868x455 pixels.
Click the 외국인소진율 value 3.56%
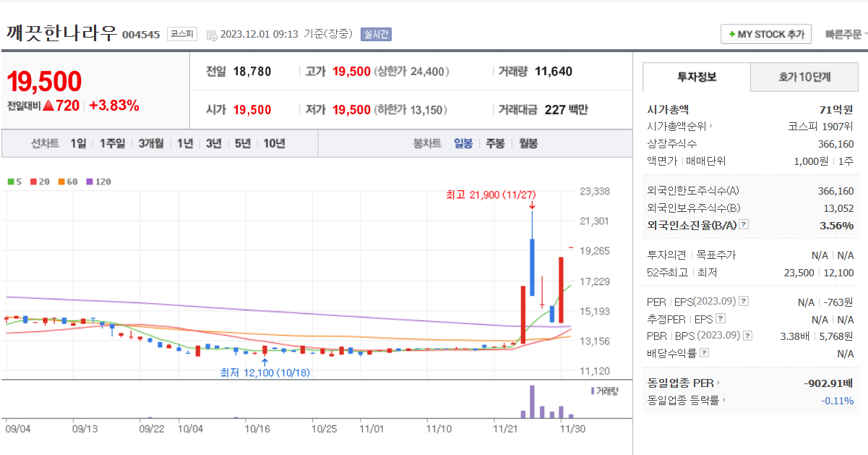tap(836, 225)
